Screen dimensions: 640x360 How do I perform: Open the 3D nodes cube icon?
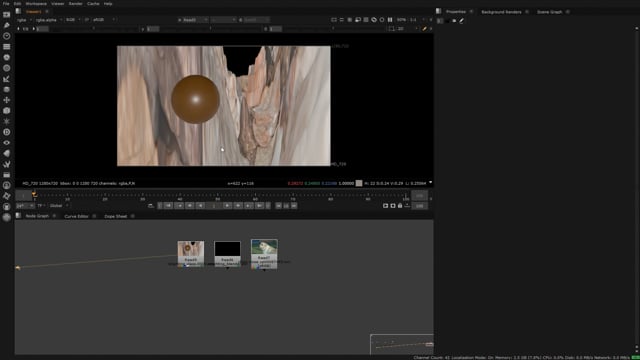click(x=7, y=111)
